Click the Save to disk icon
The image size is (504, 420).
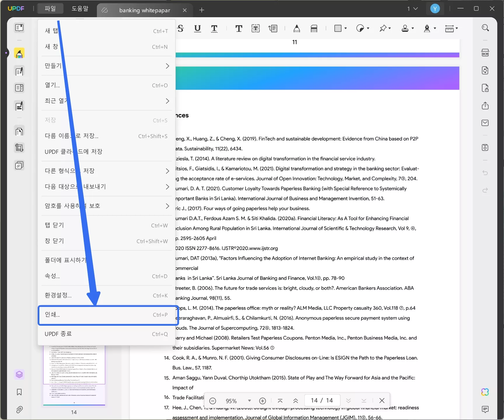485,147
